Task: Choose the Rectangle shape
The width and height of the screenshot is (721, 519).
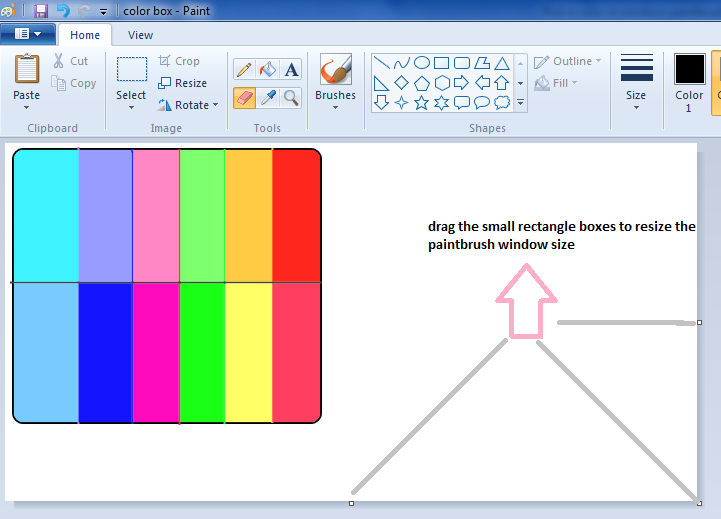Action: (x=441, y=63)
